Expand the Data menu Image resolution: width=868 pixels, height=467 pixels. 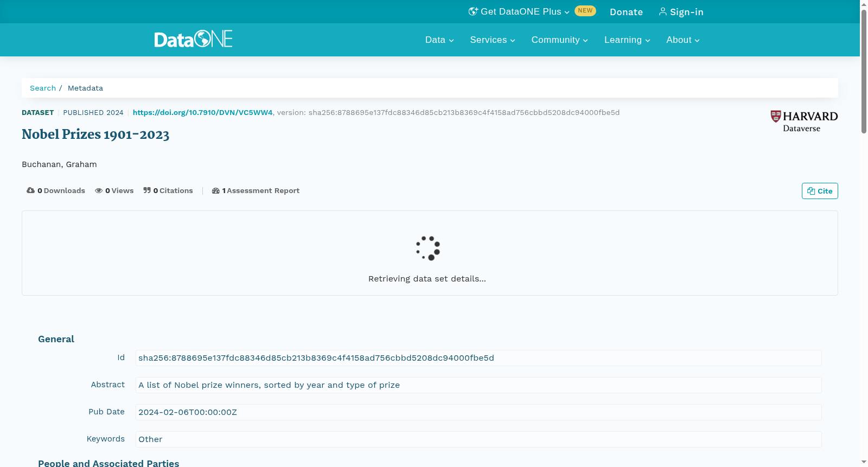(439, 40)
